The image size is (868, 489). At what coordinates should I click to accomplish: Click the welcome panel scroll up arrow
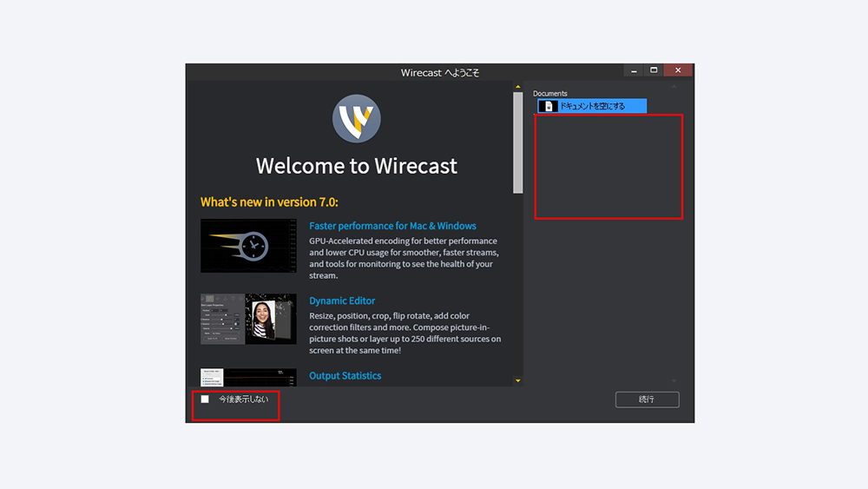(x=517, y=87)
